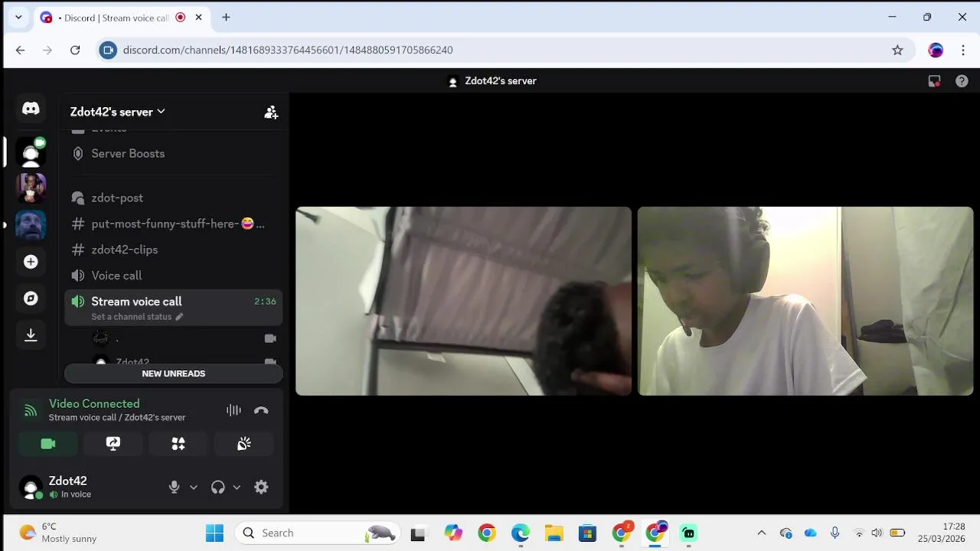Open Copilot icon in taskbar

point(453,533)
